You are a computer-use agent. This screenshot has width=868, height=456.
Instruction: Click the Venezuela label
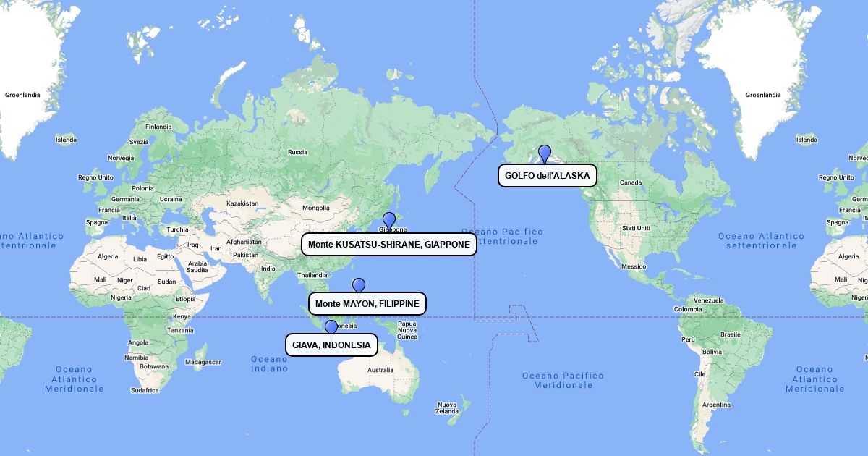tap(709, 300)
